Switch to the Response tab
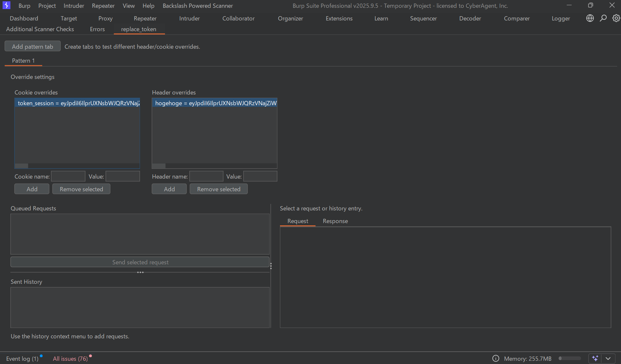 (335, 221)
